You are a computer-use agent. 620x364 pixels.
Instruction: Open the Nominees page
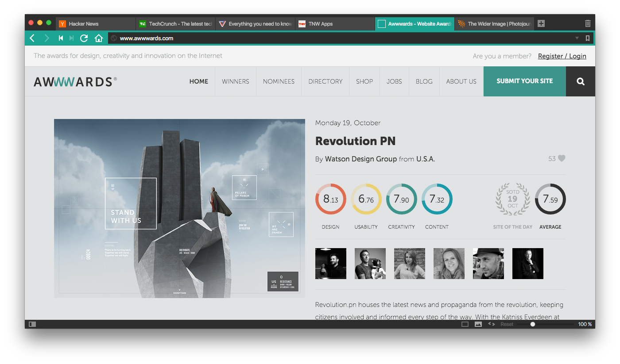pos(279,81)
